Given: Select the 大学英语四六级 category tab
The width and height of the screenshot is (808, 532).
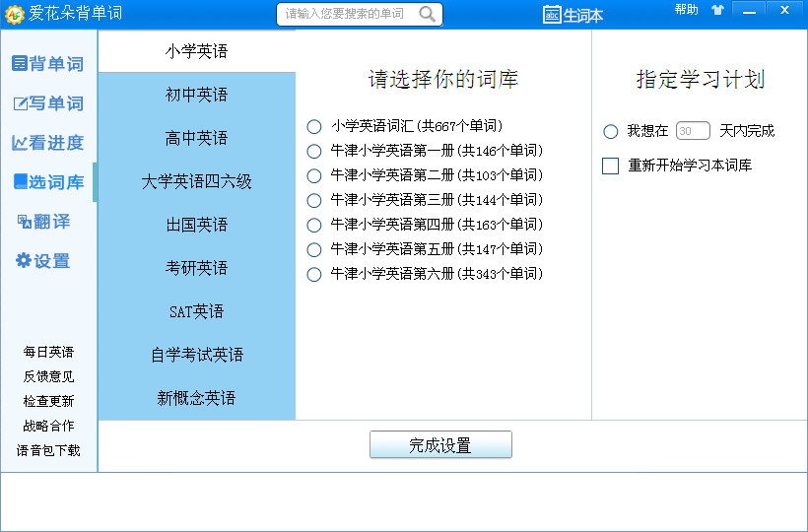Looking at the screenshot, I should [x=196, y=181].
